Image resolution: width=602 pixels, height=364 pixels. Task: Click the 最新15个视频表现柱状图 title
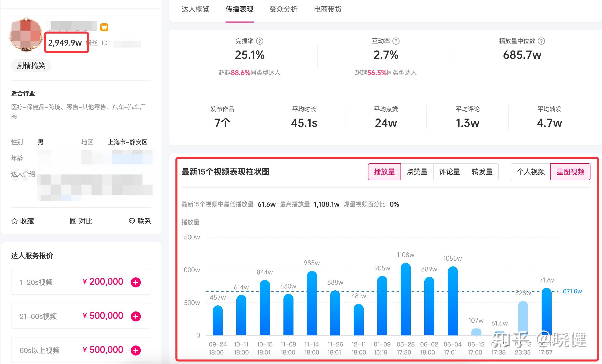point(226,172)
